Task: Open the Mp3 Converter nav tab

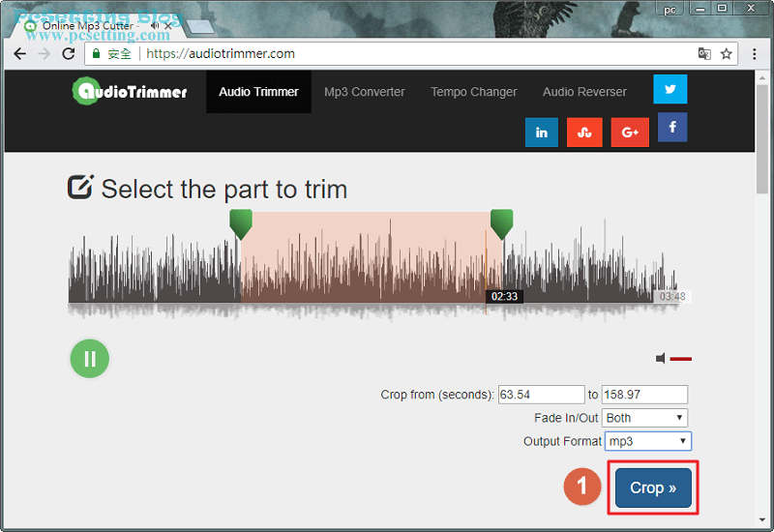Action: click(x=365, y=92)
